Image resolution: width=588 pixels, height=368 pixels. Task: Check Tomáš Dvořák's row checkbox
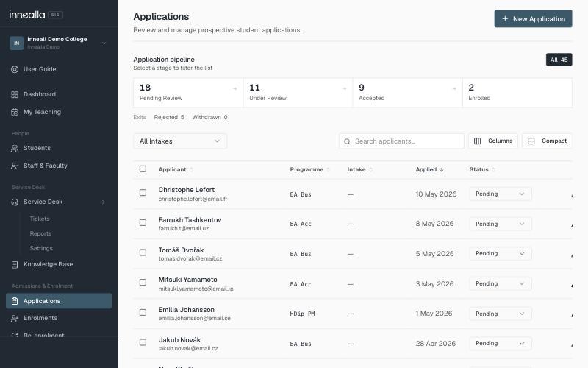click(x=143, y=252)
